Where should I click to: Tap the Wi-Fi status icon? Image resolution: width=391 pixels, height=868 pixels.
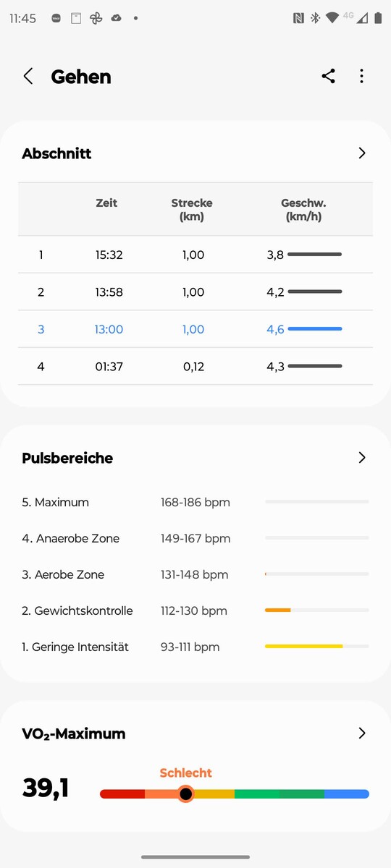pos(332,18)
